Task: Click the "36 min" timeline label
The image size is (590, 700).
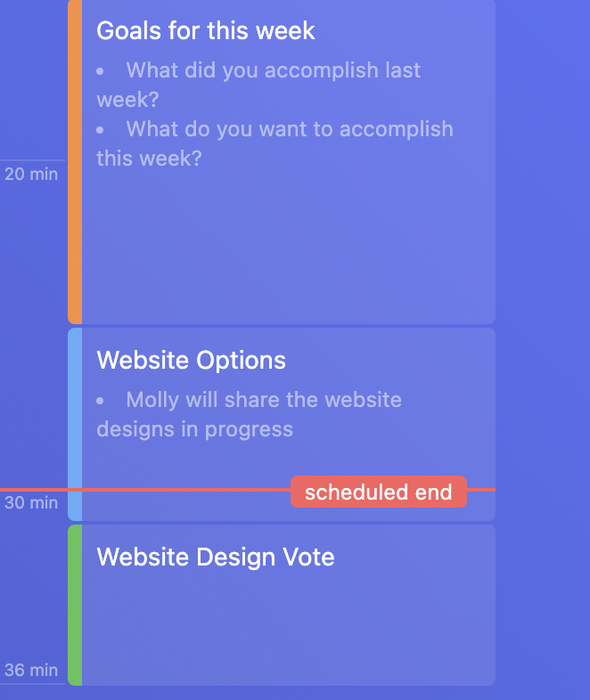Action: [31, 671]
